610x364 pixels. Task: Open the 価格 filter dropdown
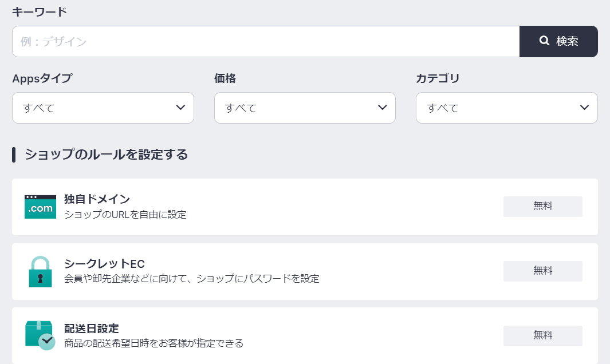[305, 108]
